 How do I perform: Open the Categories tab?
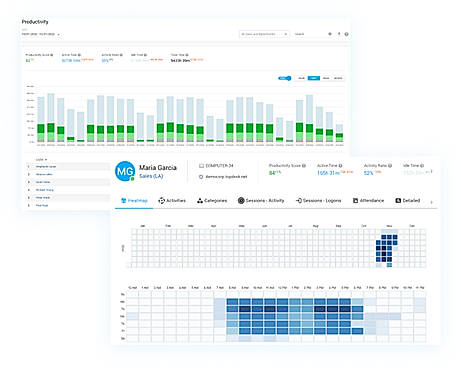(212, 201)
